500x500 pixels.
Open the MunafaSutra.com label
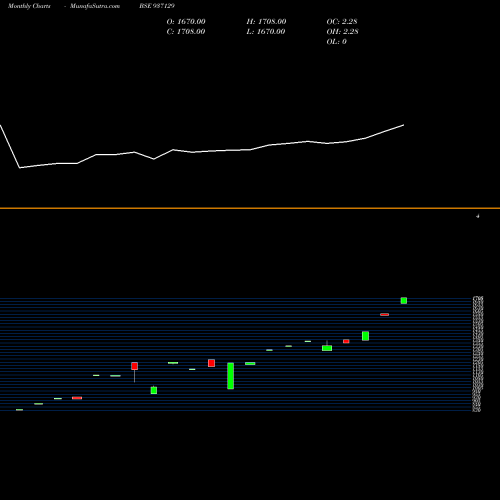[95, 6]
